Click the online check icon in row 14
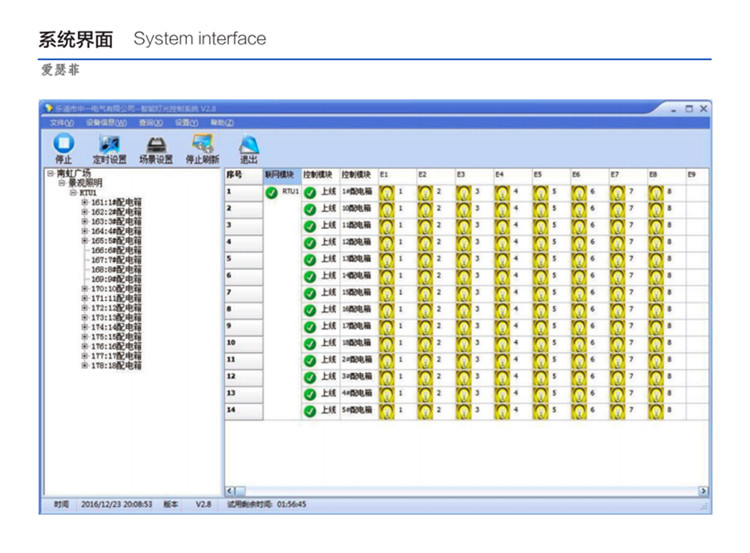Screen dimensions: 750x553 310,411
